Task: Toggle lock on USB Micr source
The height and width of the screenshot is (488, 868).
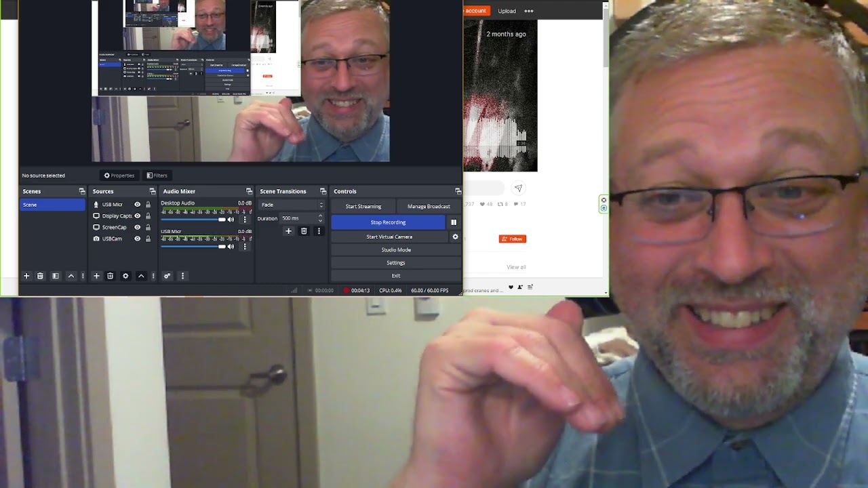Action: [x=148, y=205]
